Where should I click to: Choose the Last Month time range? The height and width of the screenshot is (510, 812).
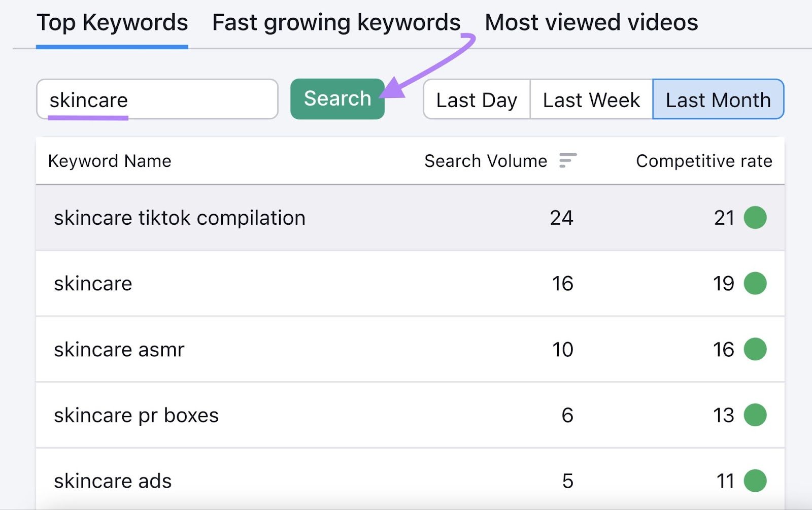(x=718, y=100)
